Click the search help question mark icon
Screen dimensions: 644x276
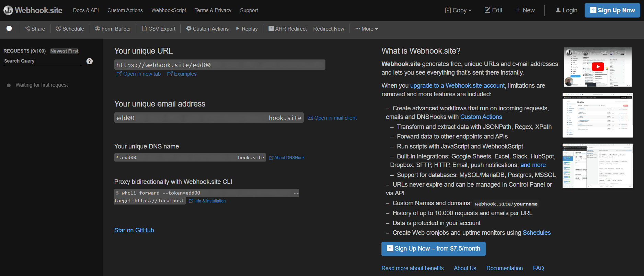click(x=90, y=61)
